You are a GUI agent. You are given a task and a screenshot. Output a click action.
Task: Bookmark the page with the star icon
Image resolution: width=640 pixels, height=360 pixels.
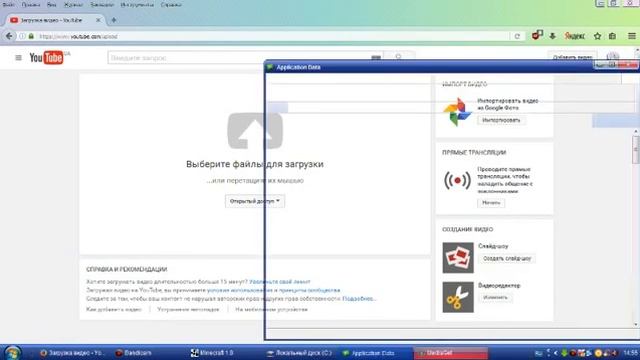click(598, 36)
